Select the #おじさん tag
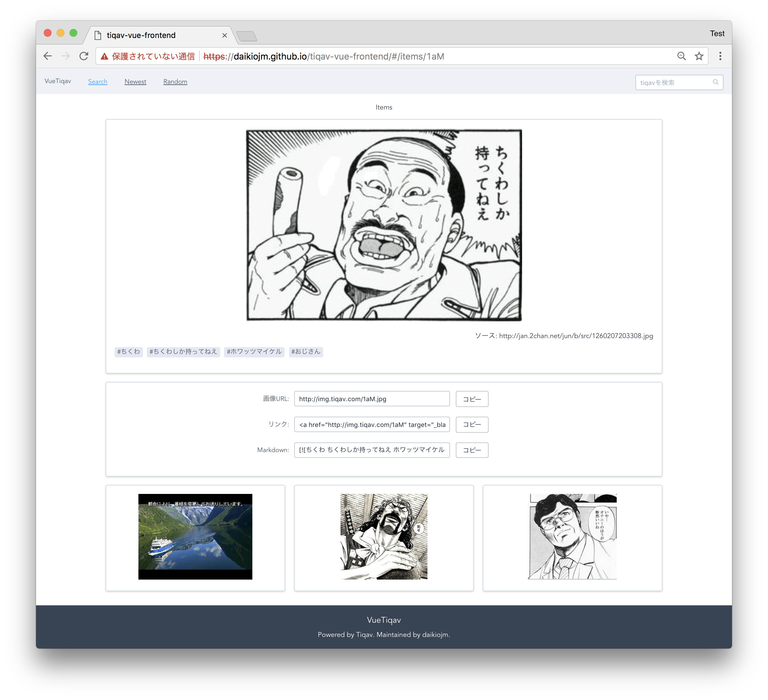The height and width of the screenshot is (700, 768). point(306,351)
